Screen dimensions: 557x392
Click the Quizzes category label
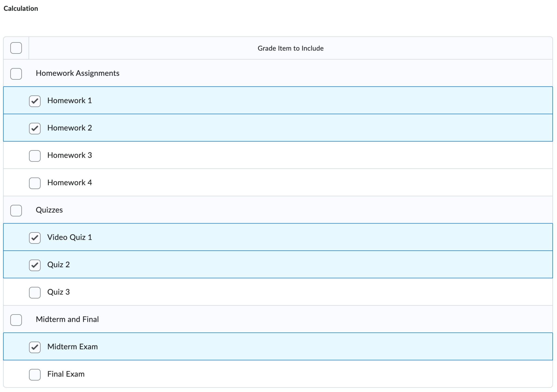click(49, 210)
